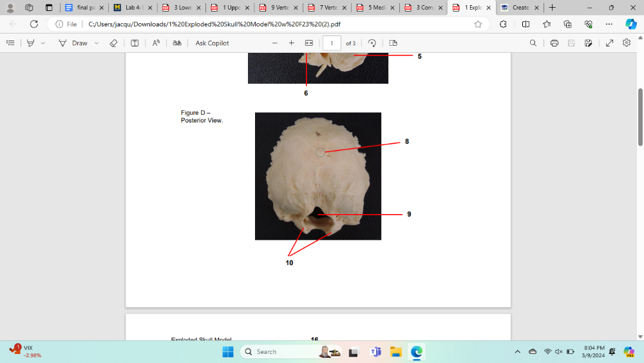This screenshot has width=644, height=363.
Task: Switch to the '9 Verte' PDF tab
Action: point(278,8)
